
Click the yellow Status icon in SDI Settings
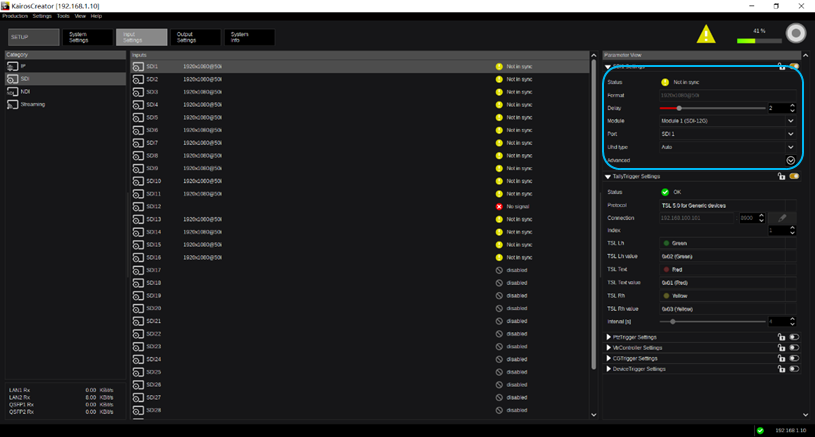(x=665, y=82)
